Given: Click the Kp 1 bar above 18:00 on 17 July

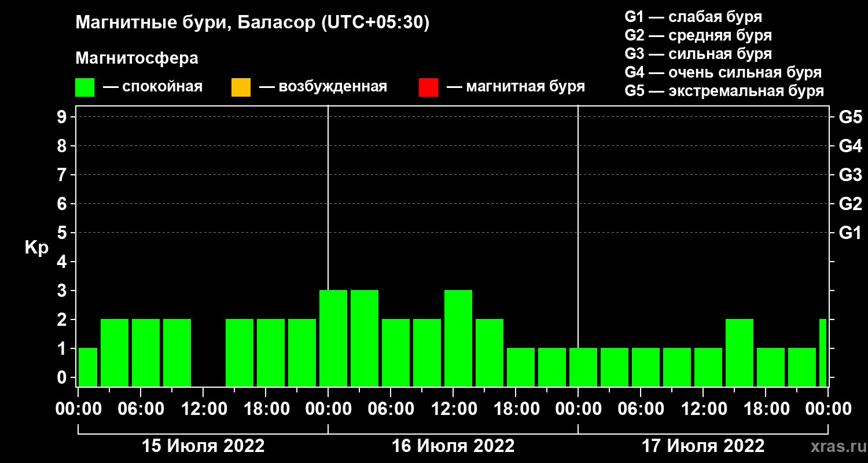Looking at the screenshot, I should [771, 368].
